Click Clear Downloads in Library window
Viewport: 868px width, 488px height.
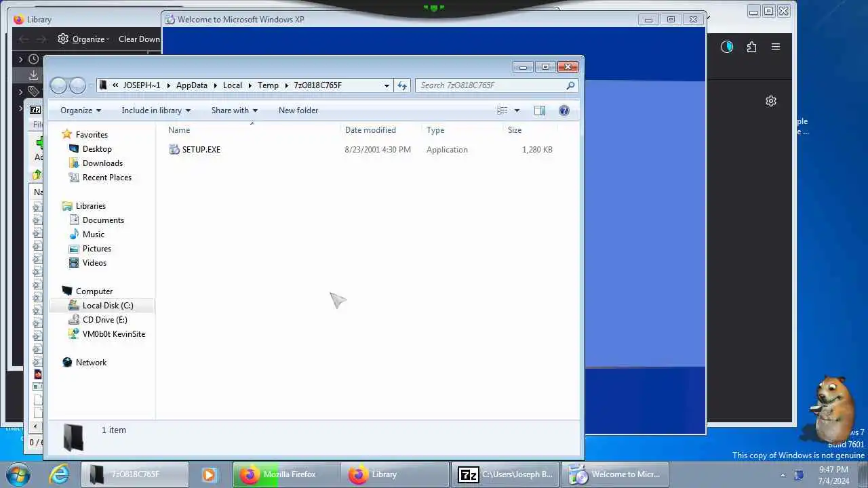point(139,39)
